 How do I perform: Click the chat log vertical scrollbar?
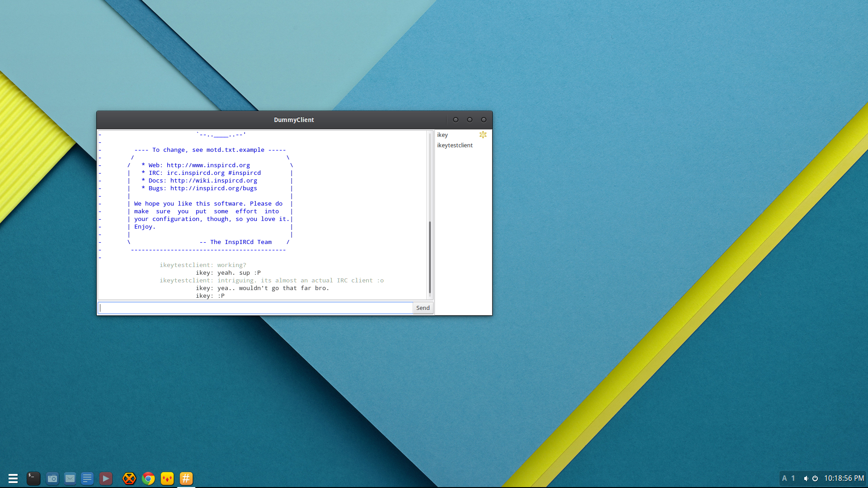430,258
